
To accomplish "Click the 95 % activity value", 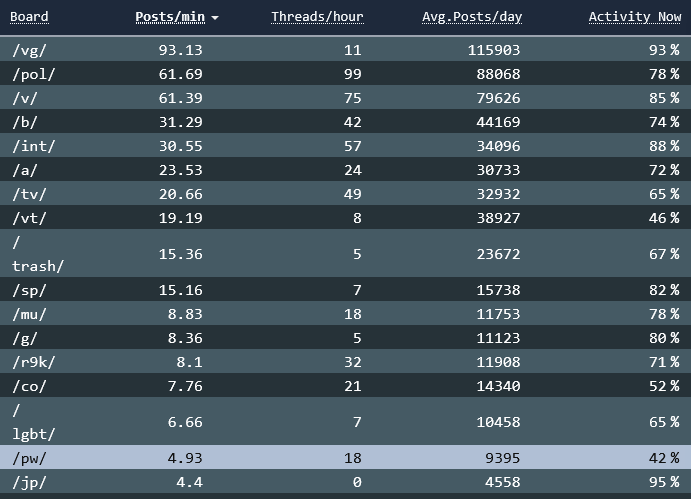I will (x=664, y=482).
